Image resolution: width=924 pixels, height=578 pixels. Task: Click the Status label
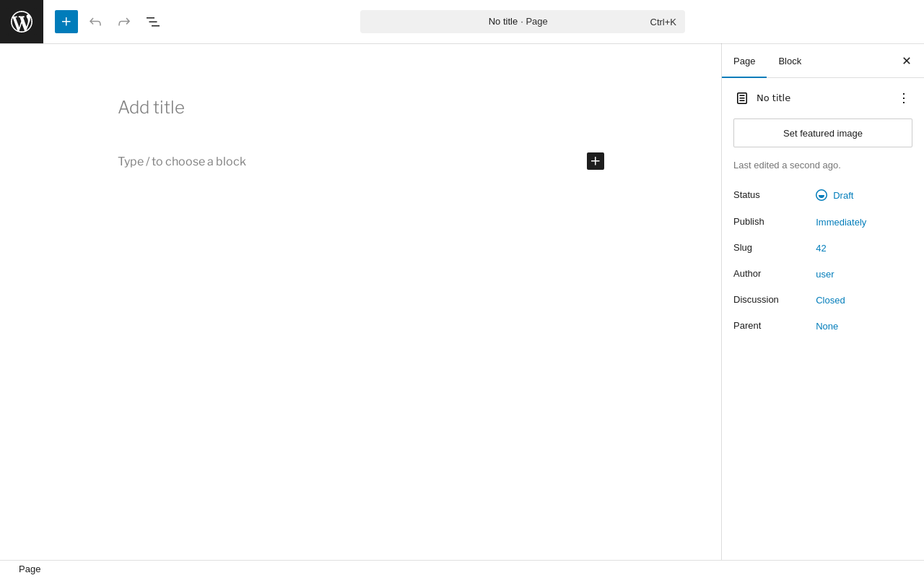(746, 195)
